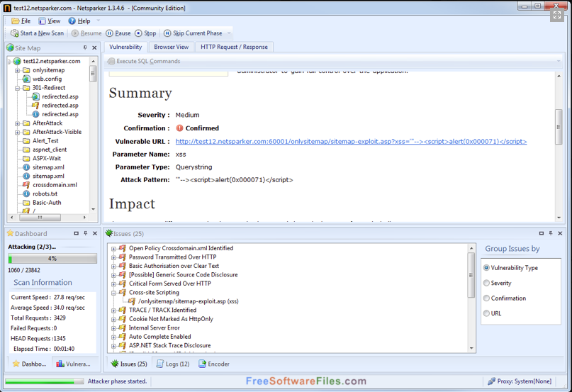Select the Basic-Auth folder icon
The height and width of the screenshot is (392, 572).
(26, 203)
